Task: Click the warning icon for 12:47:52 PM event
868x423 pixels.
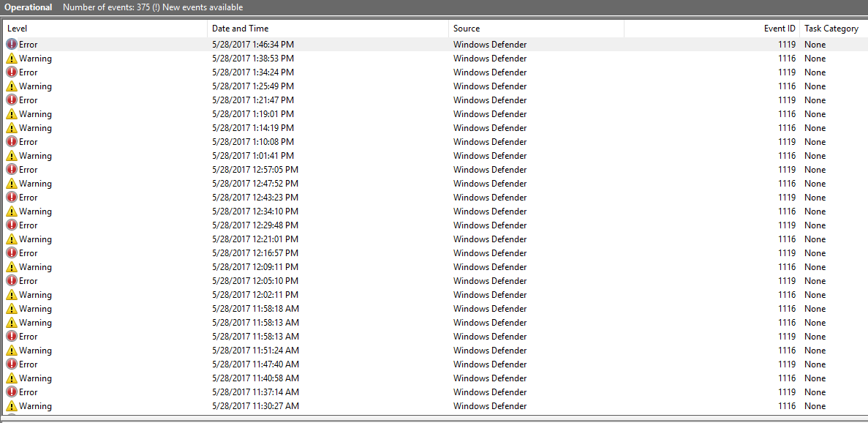Action: tap(12, 183)
